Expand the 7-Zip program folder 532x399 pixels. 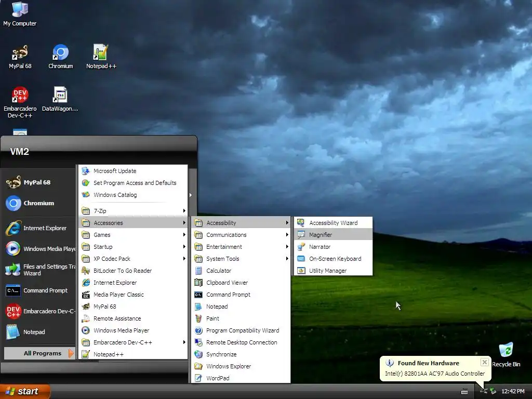click(x=133, y=211)
